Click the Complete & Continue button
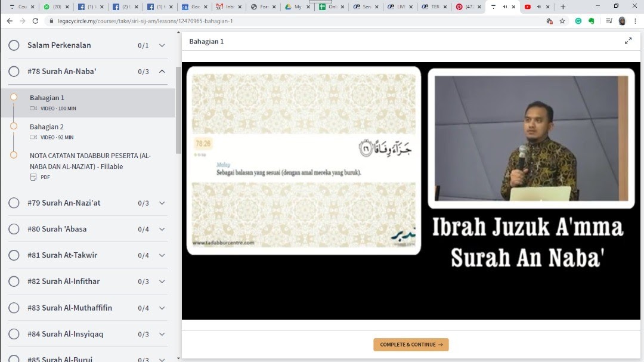This screenshot has height=362, width=644. (x=411, y=344)
